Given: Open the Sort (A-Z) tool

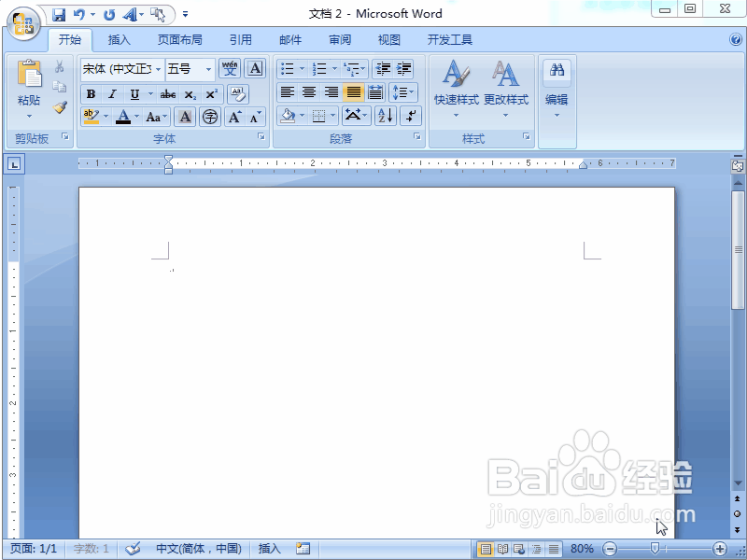Looking at the screenshot, I should (384, 116).
